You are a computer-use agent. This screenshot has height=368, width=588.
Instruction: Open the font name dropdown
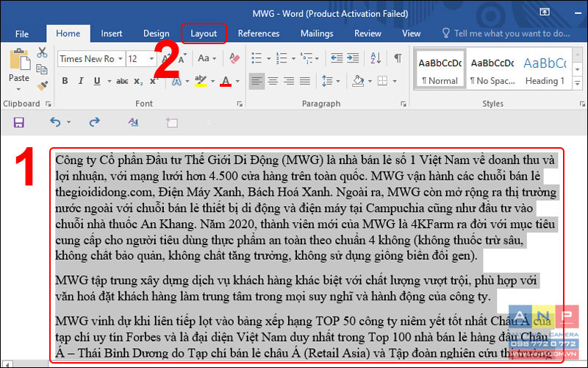click(x=120, y=59)
